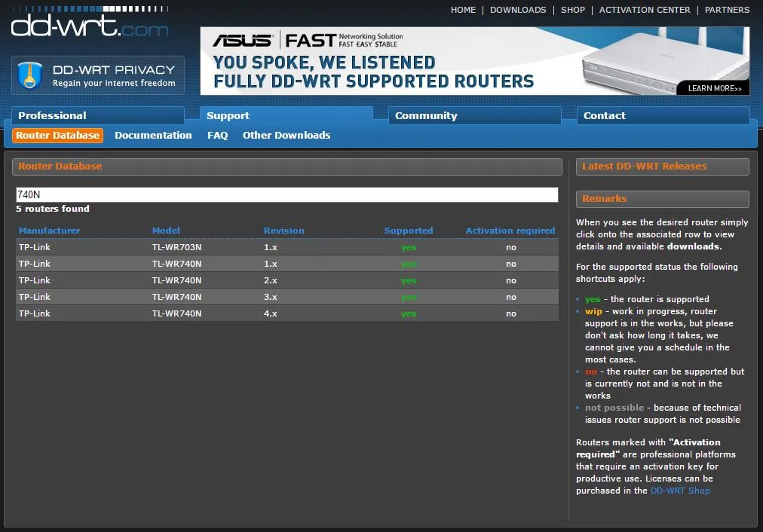Image resolution: width=763 pixels, height=532 pixels.
Task: Select the Router Database submenu item
Action: click(x=57, y=135)
